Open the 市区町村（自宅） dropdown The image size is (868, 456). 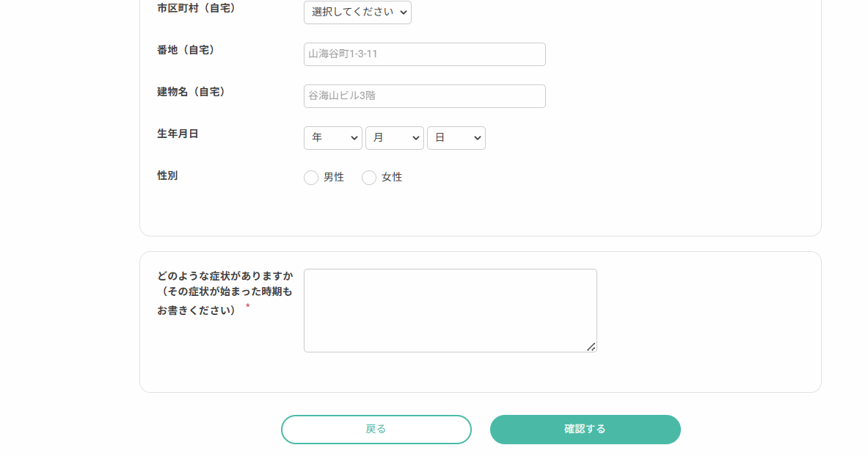pyautogui.click(x=357, y=12)
